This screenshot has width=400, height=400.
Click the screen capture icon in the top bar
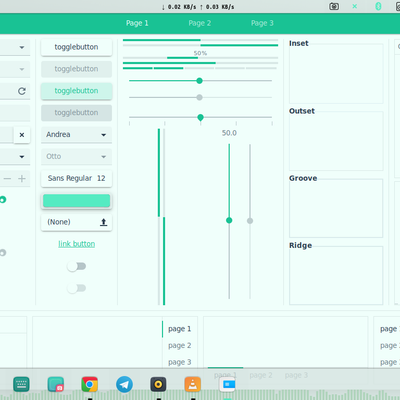coord(334,6)
